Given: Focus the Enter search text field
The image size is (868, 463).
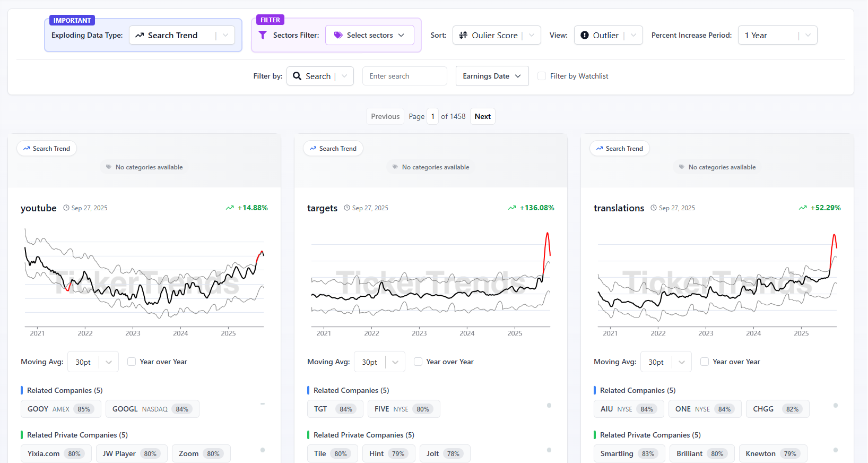Looking at the screenshot, I should tap(404, 76).
